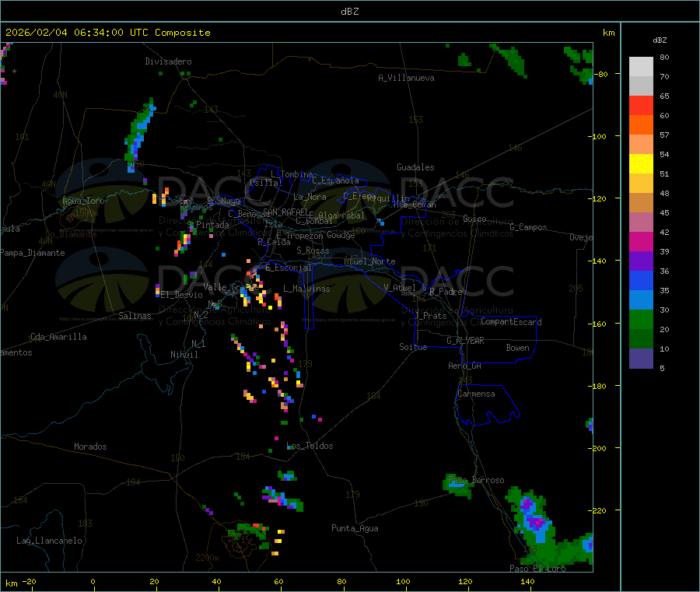Click the 'La_Nora' map label
Image resolution: width=700 pixels, height=592 pixels.
pyautogui.click(x=310, y=197)
